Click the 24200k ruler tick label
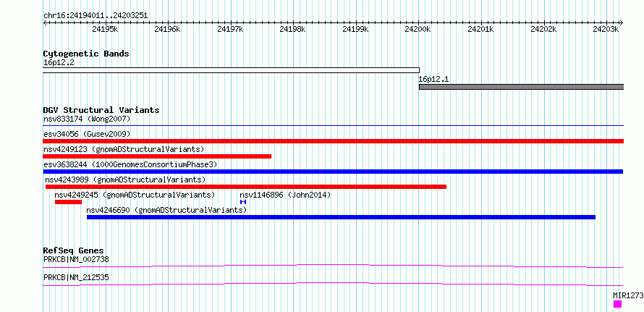Image resolution: width=644 pixels, height=312 pixels. pos(418,29)
